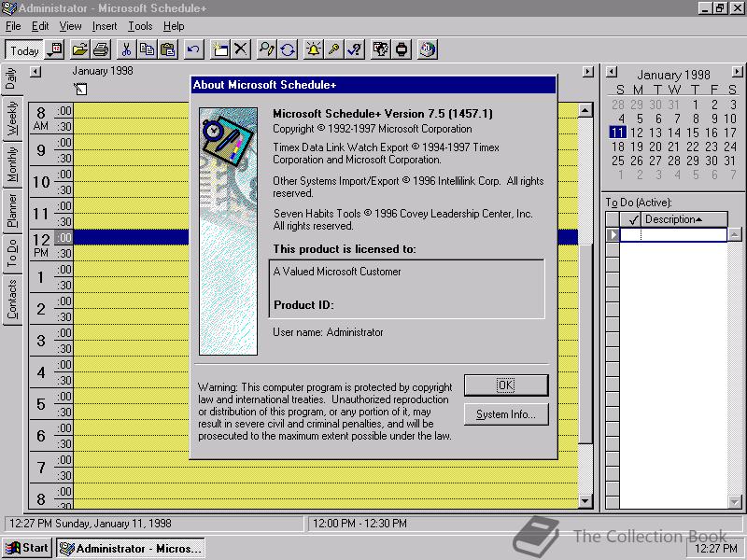Click the Recurring circular arrows icon
747x560 pixels.
pos(288,50)
